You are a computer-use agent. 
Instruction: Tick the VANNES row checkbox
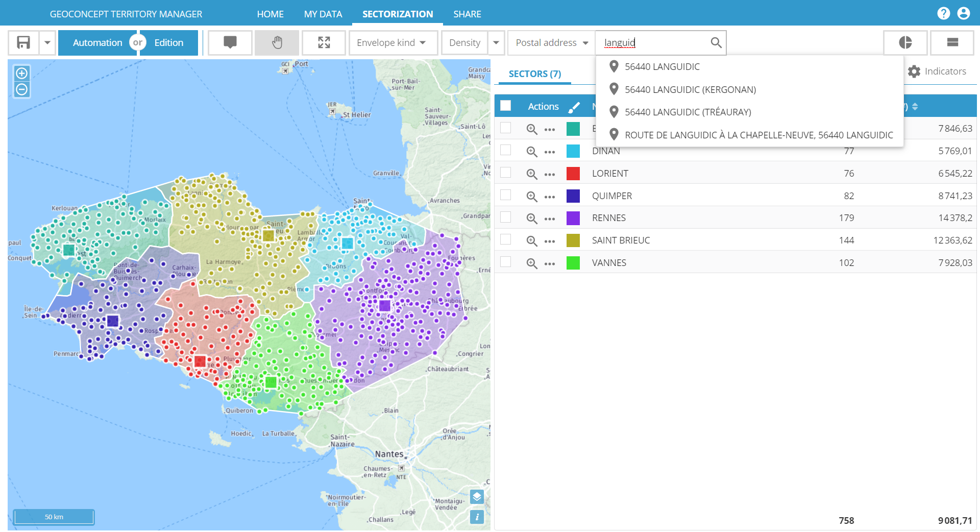tap(505, 262)
